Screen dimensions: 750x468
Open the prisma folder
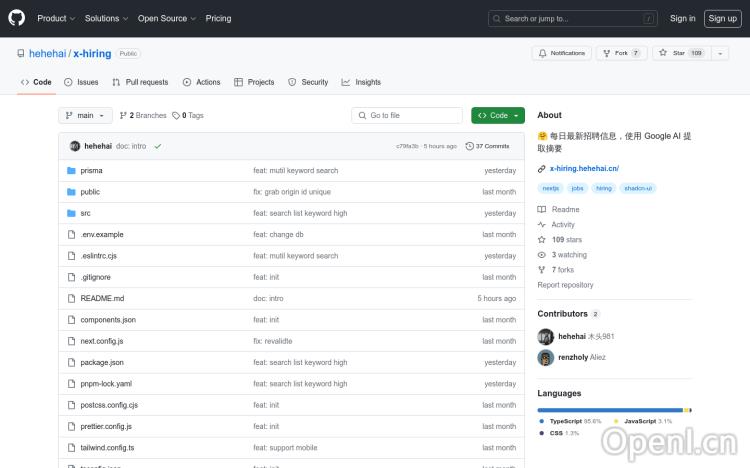point(91,171)
